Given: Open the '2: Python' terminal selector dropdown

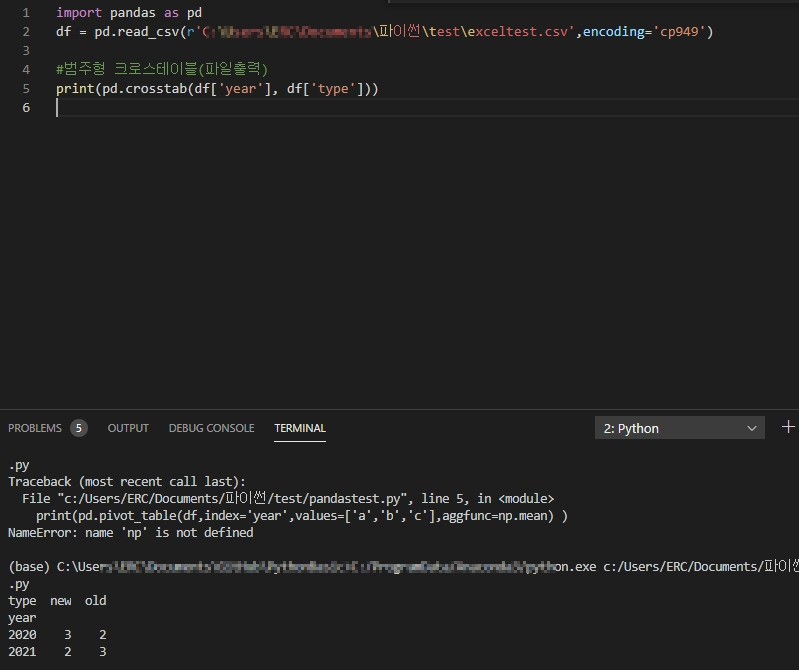Looking at the screenshot, I should coord(679,428).
